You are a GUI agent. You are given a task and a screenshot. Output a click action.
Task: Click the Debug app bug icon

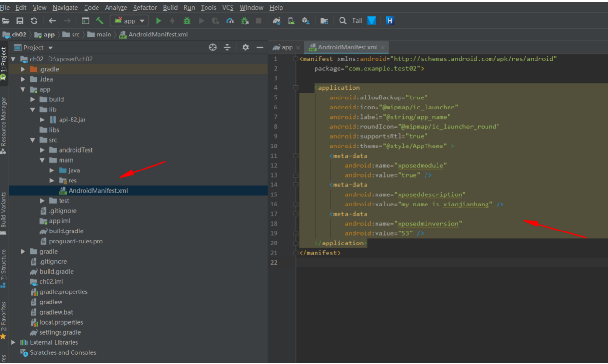tap(187, 21)
